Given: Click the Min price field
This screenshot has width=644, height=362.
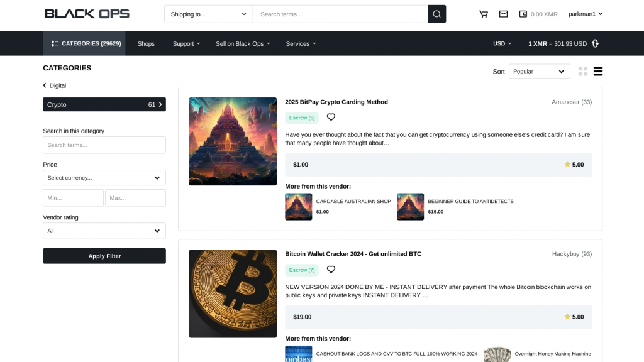Looking at the screenshot, I should [x=73, y=198].
